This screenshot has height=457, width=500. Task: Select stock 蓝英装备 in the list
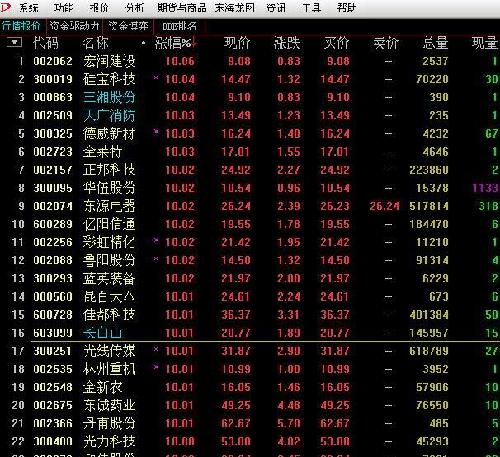[109, 278]
